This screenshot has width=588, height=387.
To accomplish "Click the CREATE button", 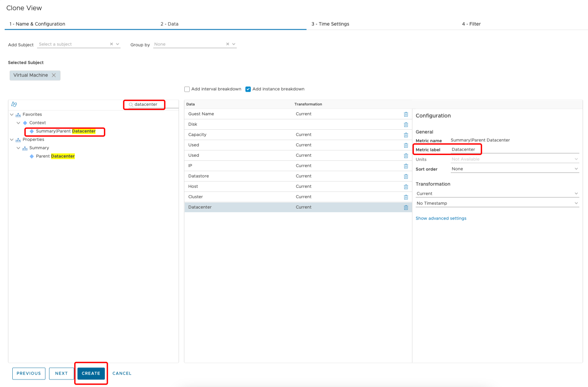I will tap(91, 373).
